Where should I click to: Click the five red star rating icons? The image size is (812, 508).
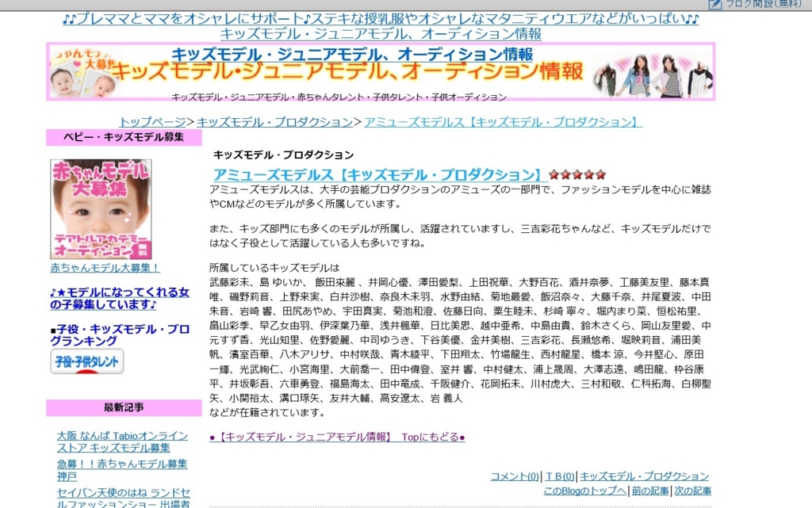tap(577, 175)
